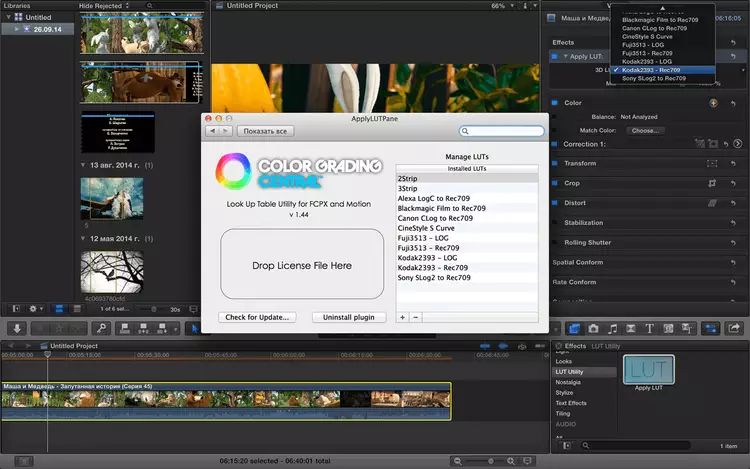Screen dimensions: 750x469
Task: Click the timeline zoom out magnifier
Action: point(458,461)
